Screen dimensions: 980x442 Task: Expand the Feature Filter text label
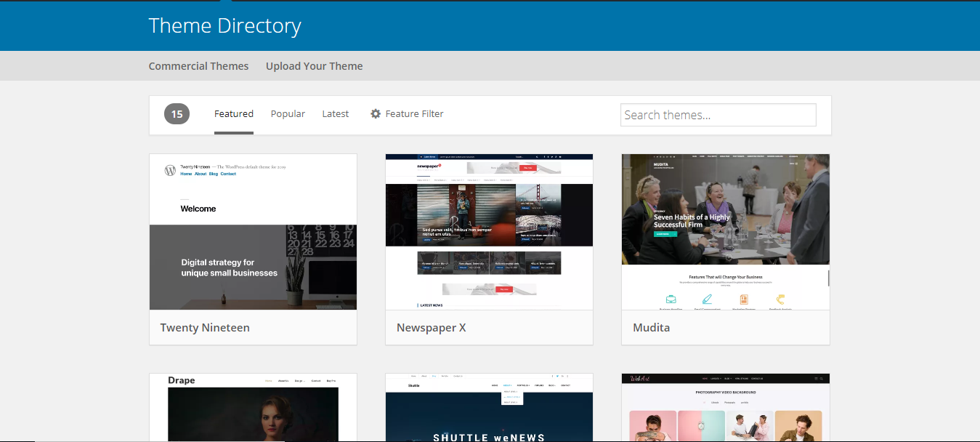(414, 114)
